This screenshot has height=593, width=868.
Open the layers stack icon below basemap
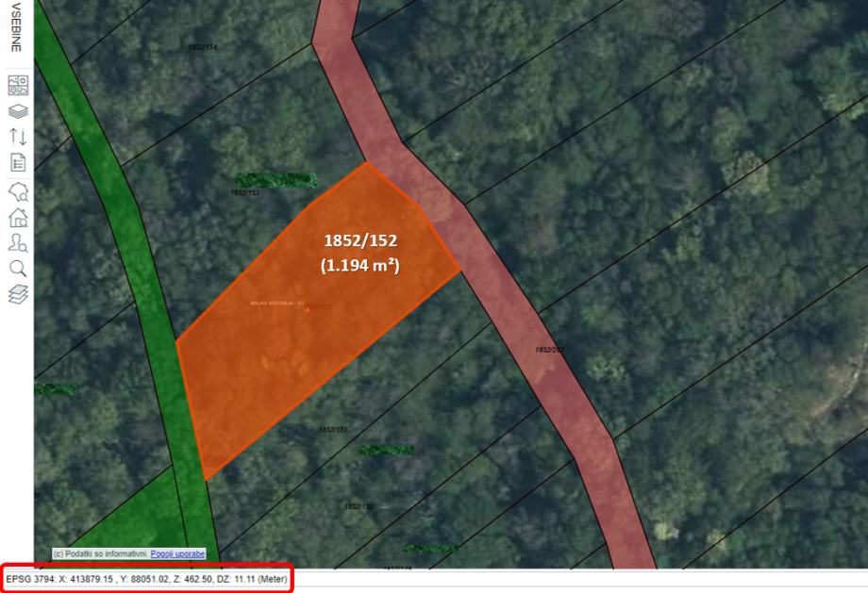[18, 111]
